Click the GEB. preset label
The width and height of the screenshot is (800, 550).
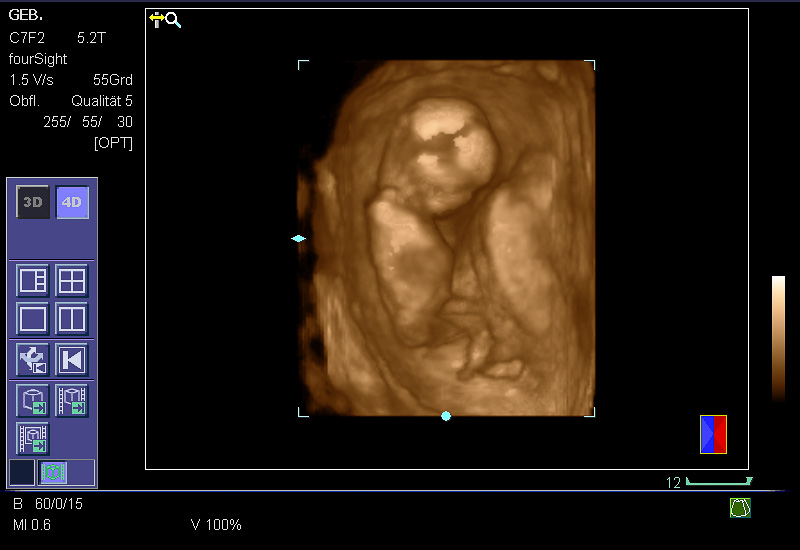coord(26,15)
